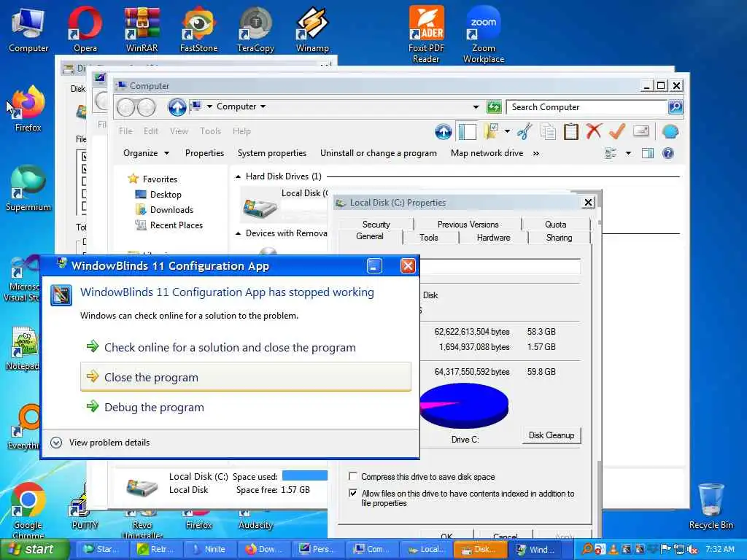The image size is (747, 560).
Task: Click the clipboard Paste toolbar icon
Action: point(570,131)
